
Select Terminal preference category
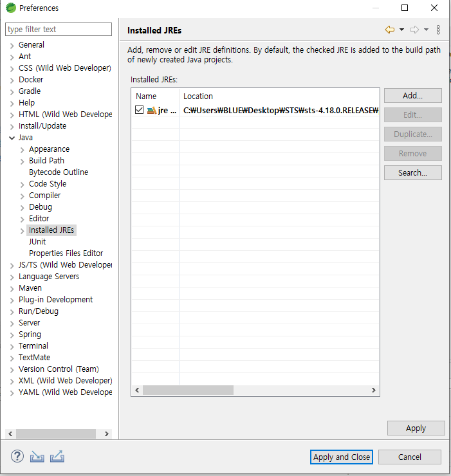point(33,346)
